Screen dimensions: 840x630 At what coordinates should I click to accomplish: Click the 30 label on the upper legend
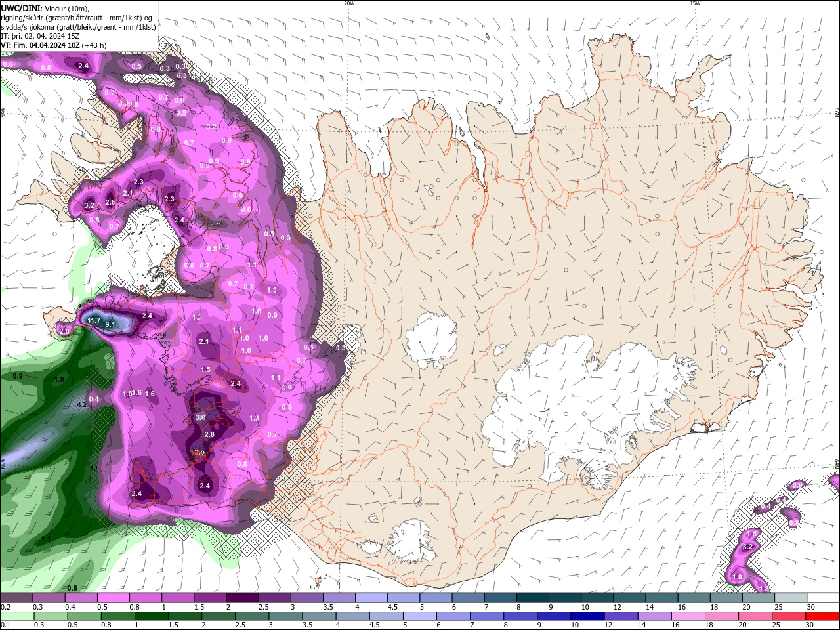click(x=811, y=607)
